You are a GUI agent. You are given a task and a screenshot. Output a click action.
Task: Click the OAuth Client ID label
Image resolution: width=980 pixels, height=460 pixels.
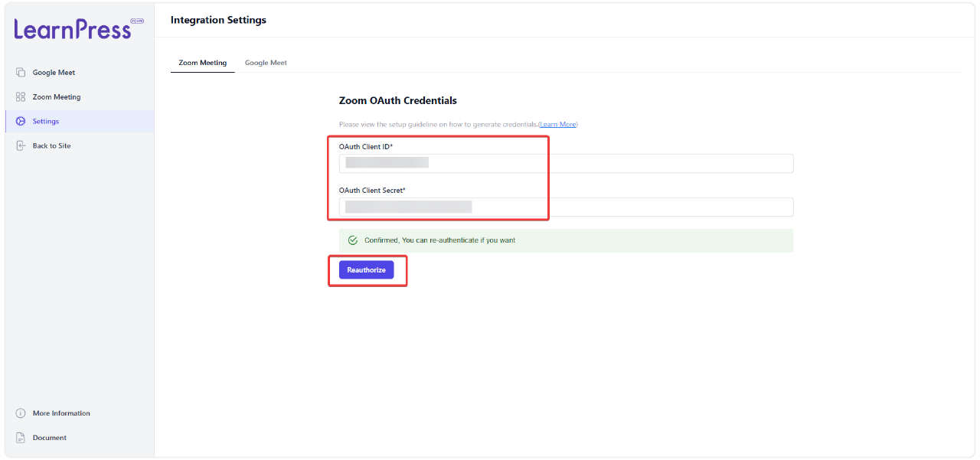(x=366, y=146)
